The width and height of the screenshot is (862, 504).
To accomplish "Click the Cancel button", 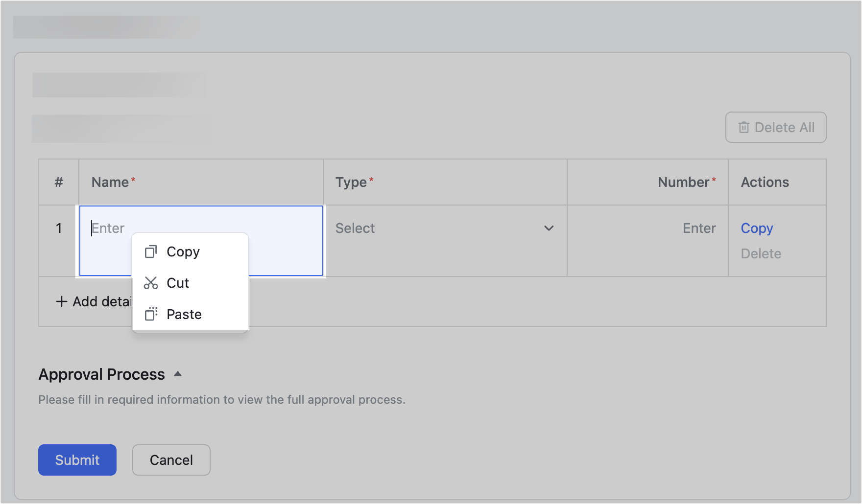I will point(171,460).
